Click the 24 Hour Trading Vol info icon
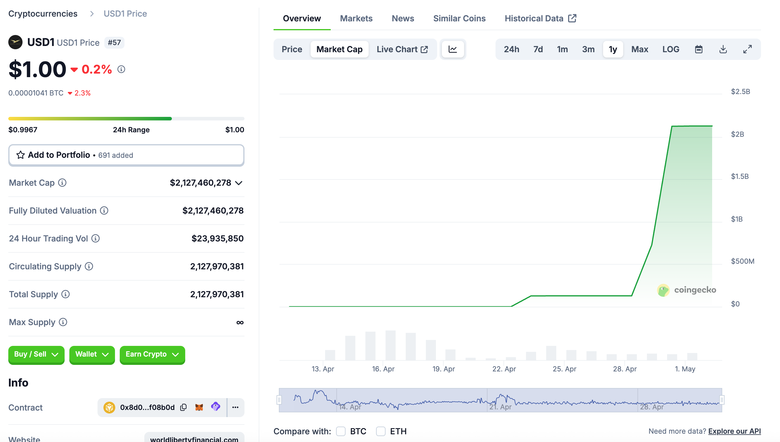This screenshot has width=780, height=442. (96, 239)
